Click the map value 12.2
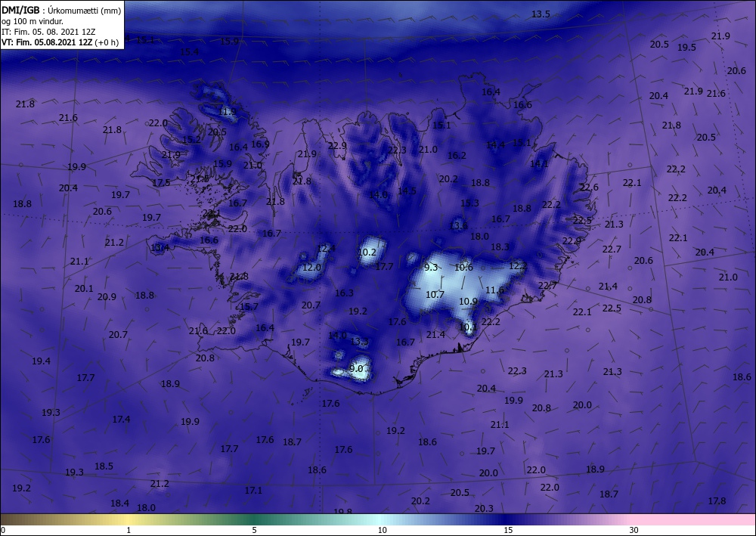The image size is (756, 536). point(518,265)
